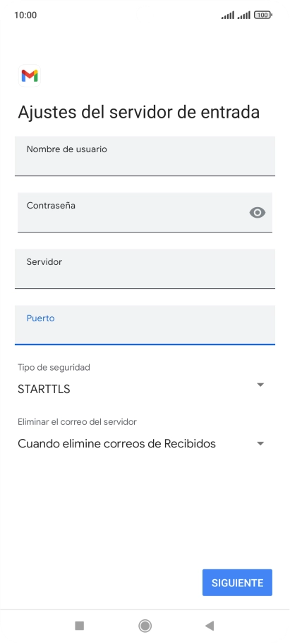Expand Eliminar el correo del servidor arrow
This screenshot has height=644, width=290.
click(260, 444)
